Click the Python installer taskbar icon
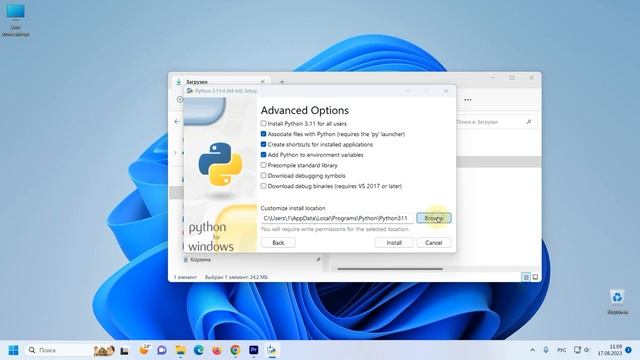The height and width of the screenshot is (360, 640). (272, 350)
